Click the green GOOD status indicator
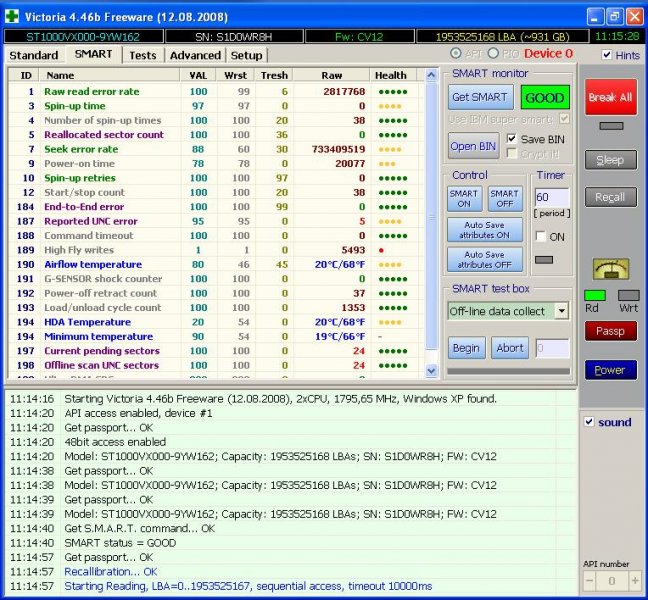648x600 pixels. [x=544, y=97]
